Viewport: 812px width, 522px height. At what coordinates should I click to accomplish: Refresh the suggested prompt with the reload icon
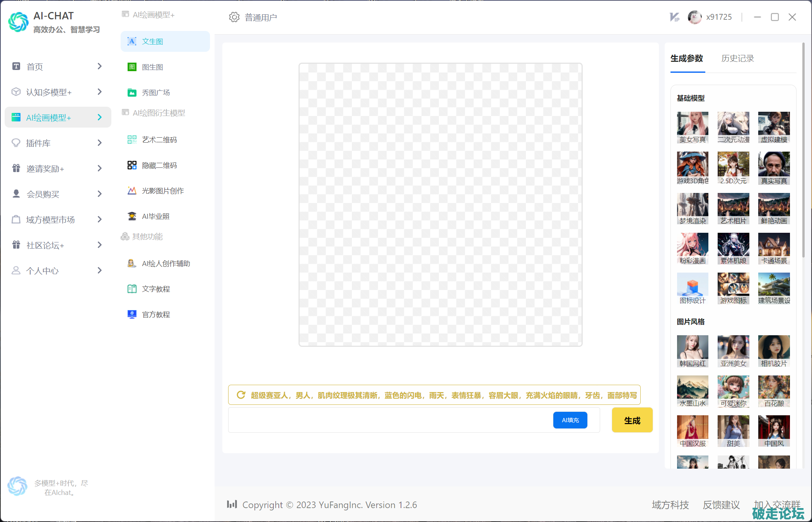click(241, 395)
